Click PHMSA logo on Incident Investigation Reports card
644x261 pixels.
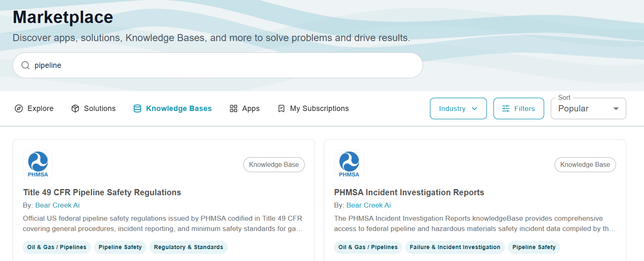(x=349, y=164)
